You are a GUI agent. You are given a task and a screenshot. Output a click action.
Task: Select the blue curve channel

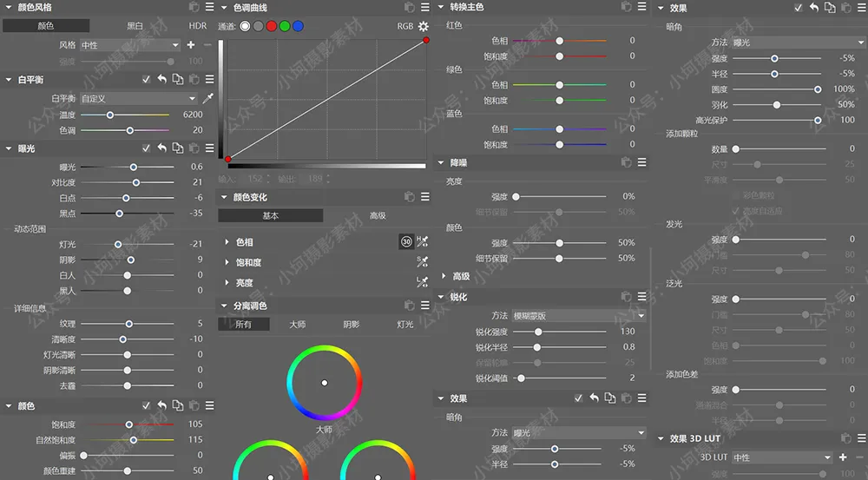[x=298, y=26]
